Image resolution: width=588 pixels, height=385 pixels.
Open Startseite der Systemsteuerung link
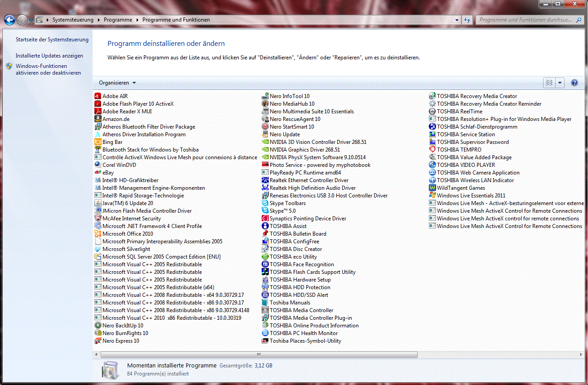(x=52, y=40)
